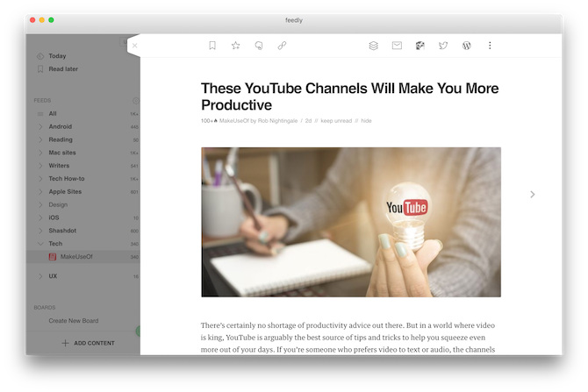Screen dimensions: 588x392
Task: Click the ADD CONTENT button
Action: click(x=88, y=343)
